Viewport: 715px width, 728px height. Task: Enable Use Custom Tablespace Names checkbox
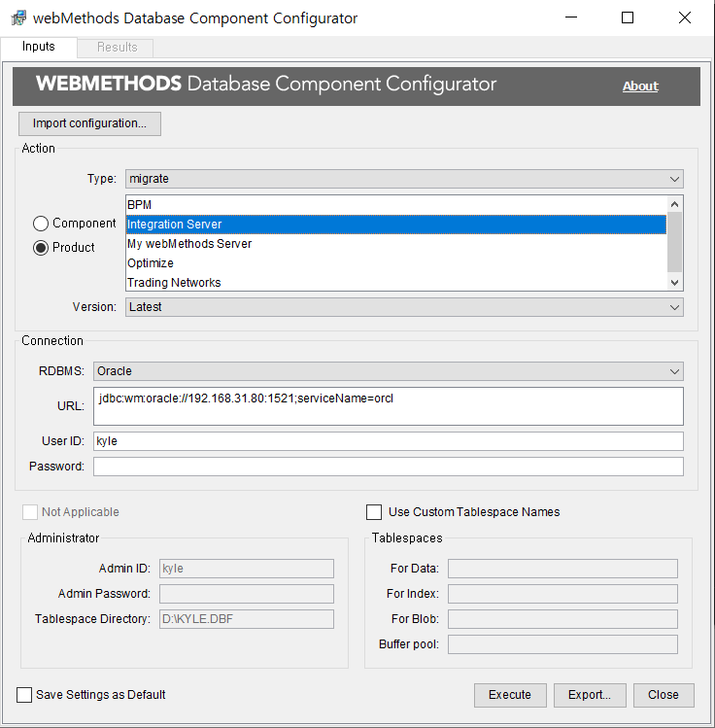(374, 512)
